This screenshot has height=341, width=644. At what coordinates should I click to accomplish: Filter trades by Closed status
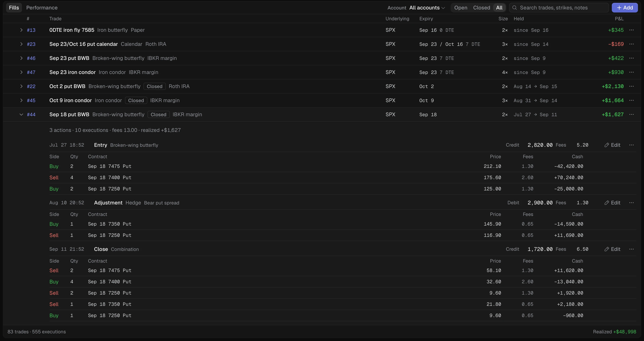tap(482, 8)
